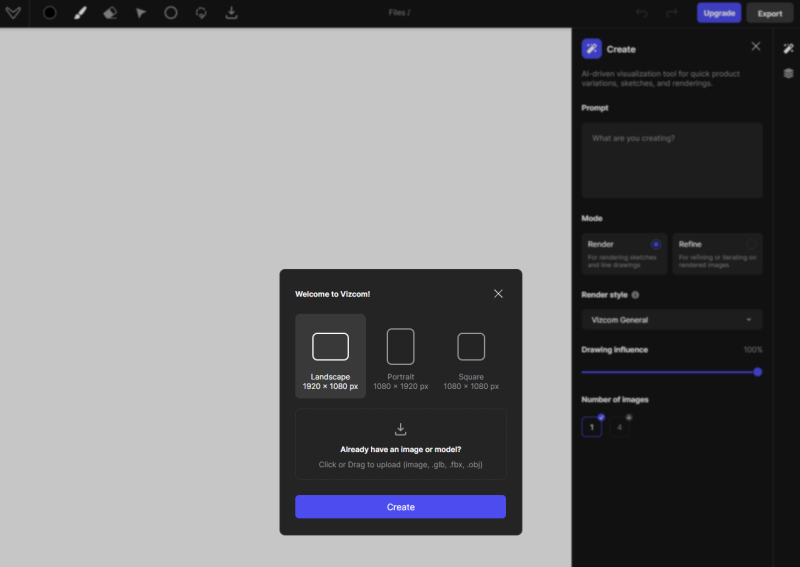Click the upload image or model area

coord(401,444)
